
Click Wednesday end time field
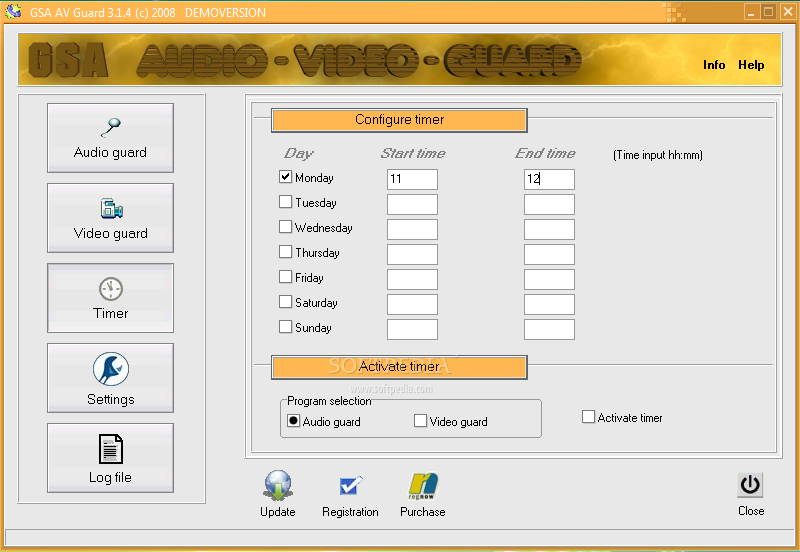pyautogui.click(x=549, y=229)
